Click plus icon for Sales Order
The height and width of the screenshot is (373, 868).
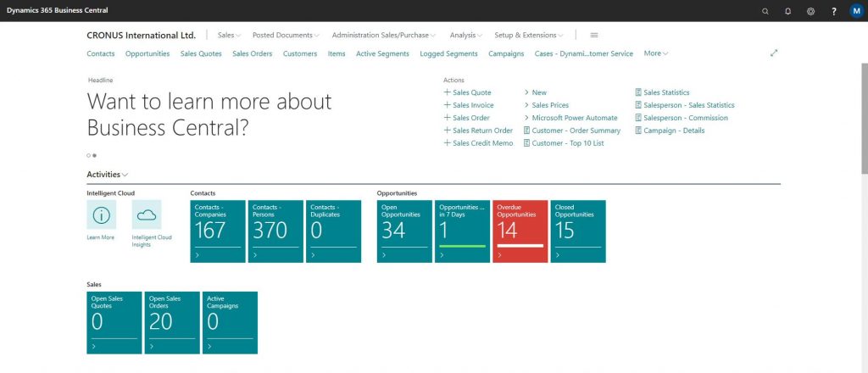(x=447, y=118)
